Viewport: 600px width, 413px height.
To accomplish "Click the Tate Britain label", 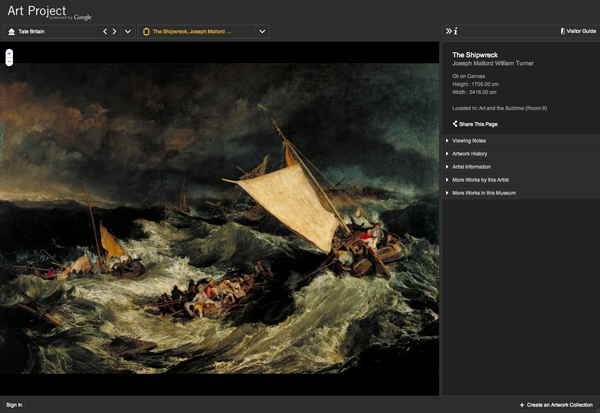I will coord(31,31).
